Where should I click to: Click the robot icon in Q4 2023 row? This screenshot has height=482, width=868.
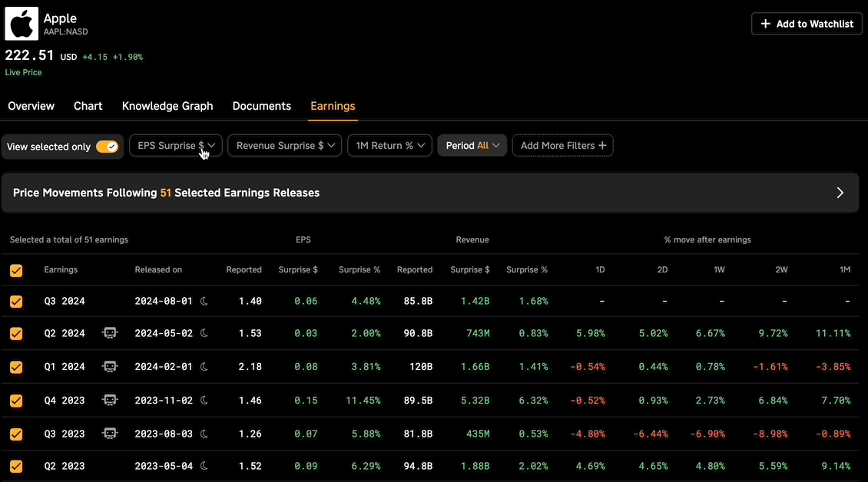click(110, 400)
